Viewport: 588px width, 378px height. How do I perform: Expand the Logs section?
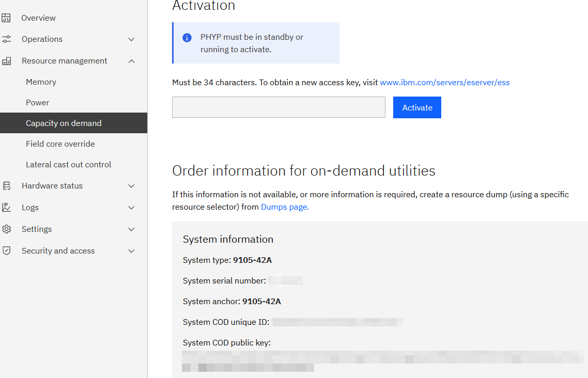click(131, 207)
